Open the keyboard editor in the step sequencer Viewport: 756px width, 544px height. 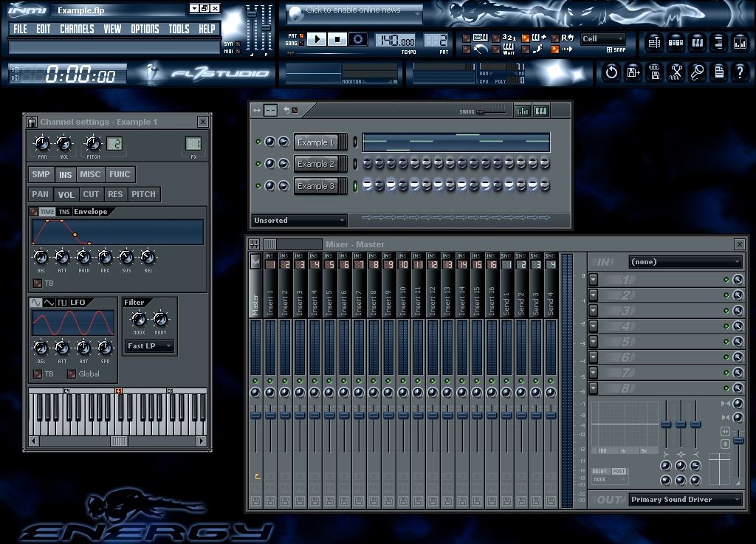tap(541, 111)
